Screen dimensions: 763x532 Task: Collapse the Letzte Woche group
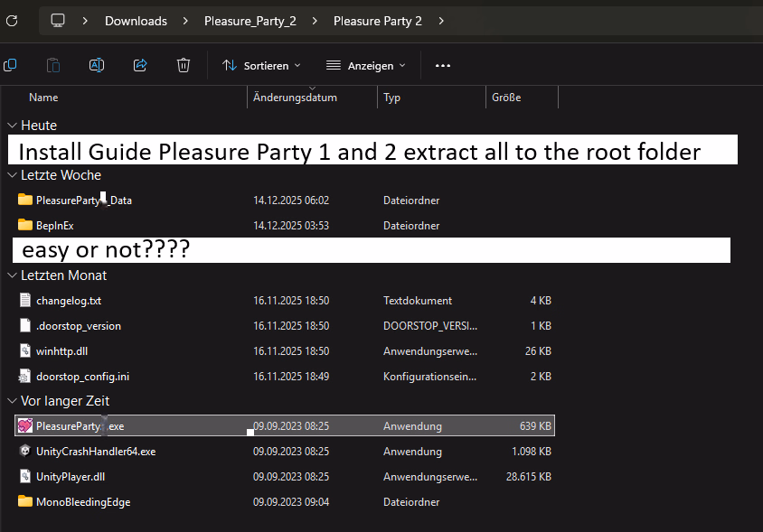(12, 175)
